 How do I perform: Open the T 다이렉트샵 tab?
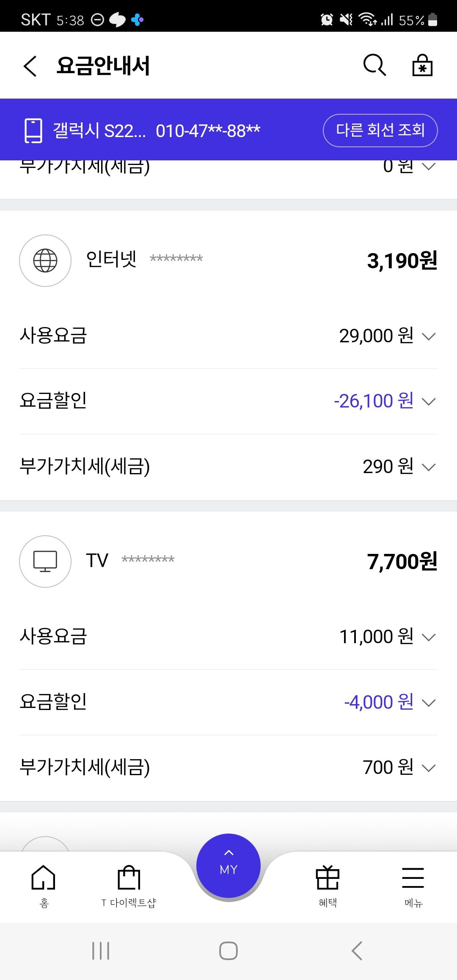[129, 885]
